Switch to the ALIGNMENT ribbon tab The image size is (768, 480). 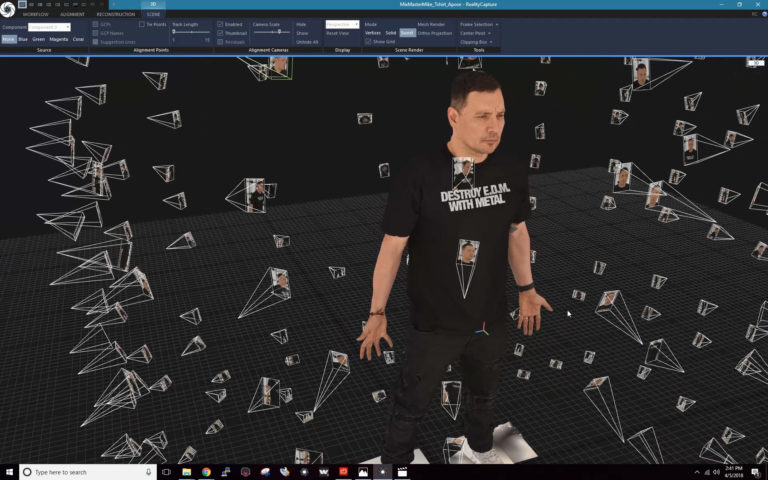click(x=72, y=14)
